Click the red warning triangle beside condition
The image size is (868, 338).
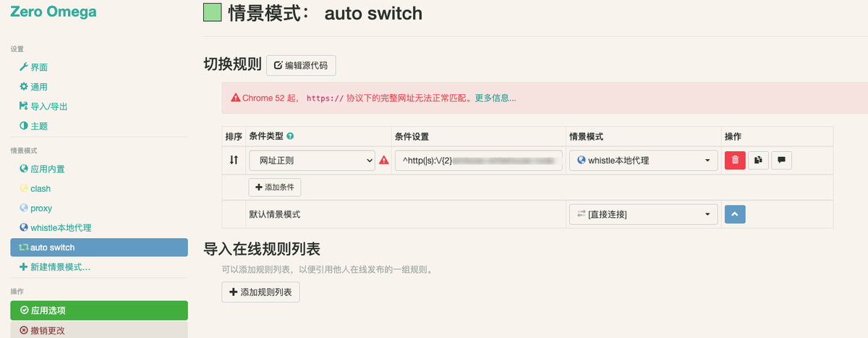tap(384, 161)
